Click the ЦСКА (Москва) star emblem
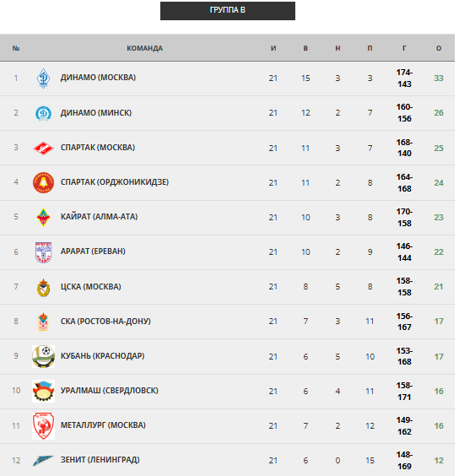459x476 pixels. click(43, 287)
